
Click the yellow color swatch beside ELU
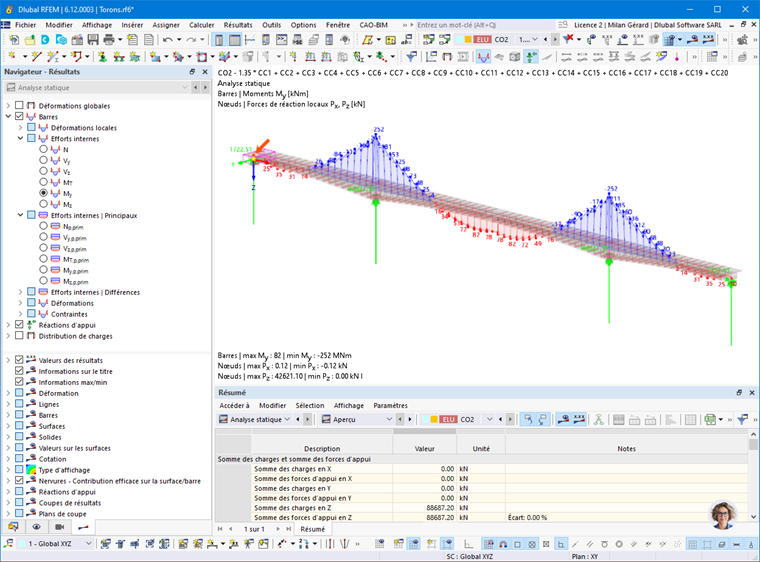coord(468,39)
